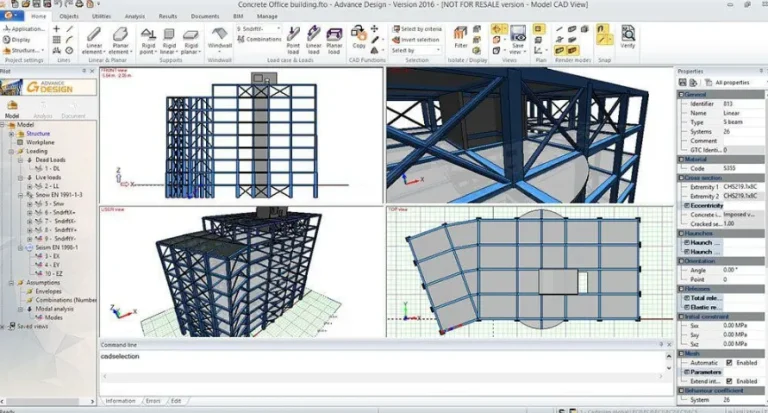Screen dimensions: 768x413
Task: Switch to the Analysis ribbon tab
Action: coord(135,16)
